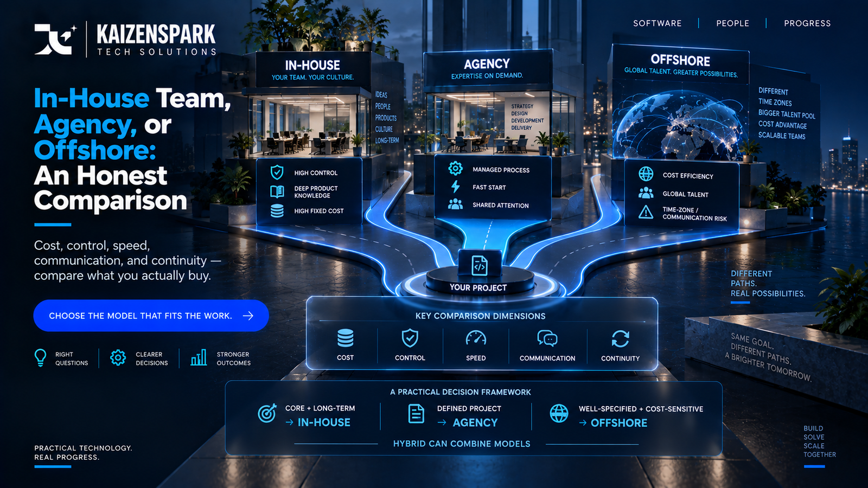Open the Software menu item
The height and width of the screenshot is (488, 868).
(x=657, y=23)
